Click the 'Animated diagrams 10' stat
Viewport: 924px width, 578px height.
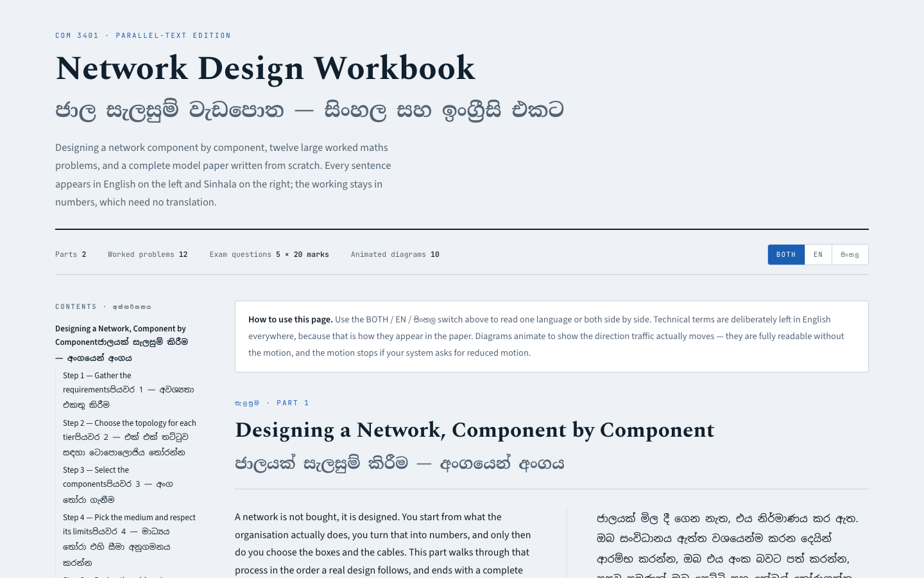pyautogui.click(x=395, y=254)
